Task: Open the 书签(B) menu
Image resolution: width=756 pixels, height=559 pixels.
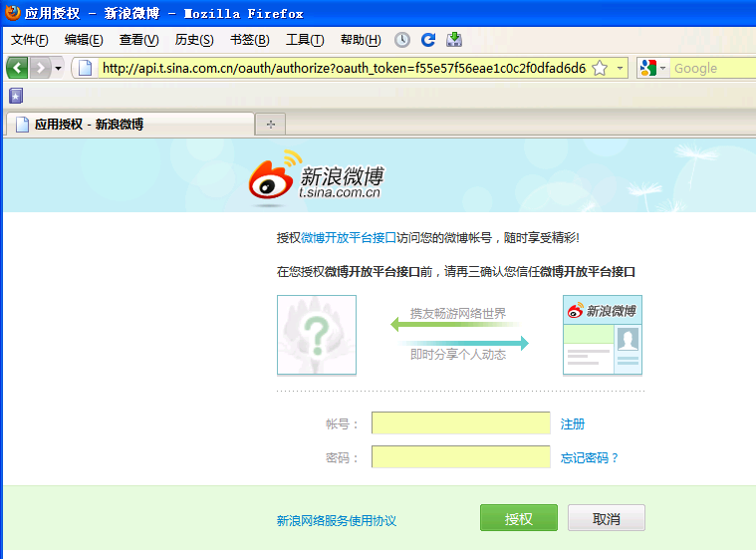Action: 249,40
